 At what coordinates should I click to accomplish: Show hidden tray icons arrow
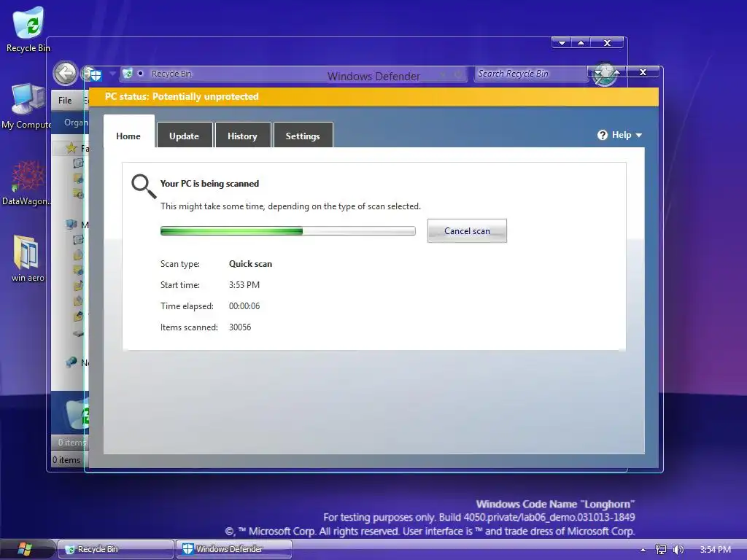pyautogui.click(x=643, y=550)
